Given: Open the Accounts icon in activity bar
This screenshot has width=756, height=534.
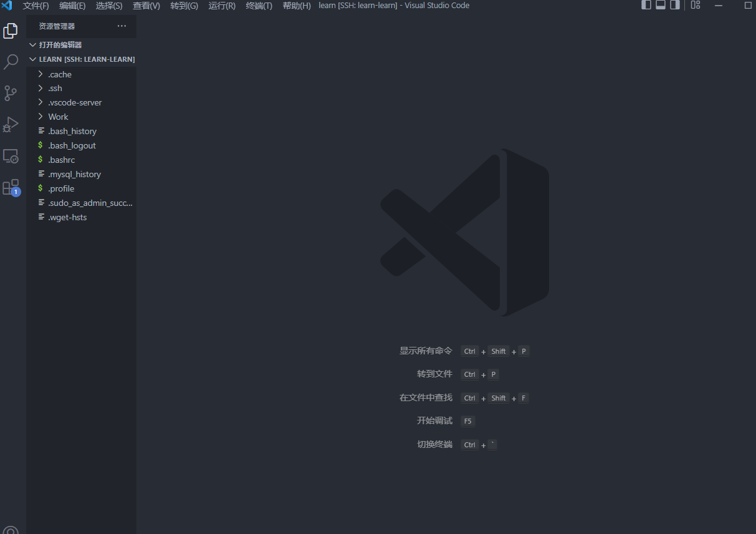Looking at the screenshot, I should [11, 530].
